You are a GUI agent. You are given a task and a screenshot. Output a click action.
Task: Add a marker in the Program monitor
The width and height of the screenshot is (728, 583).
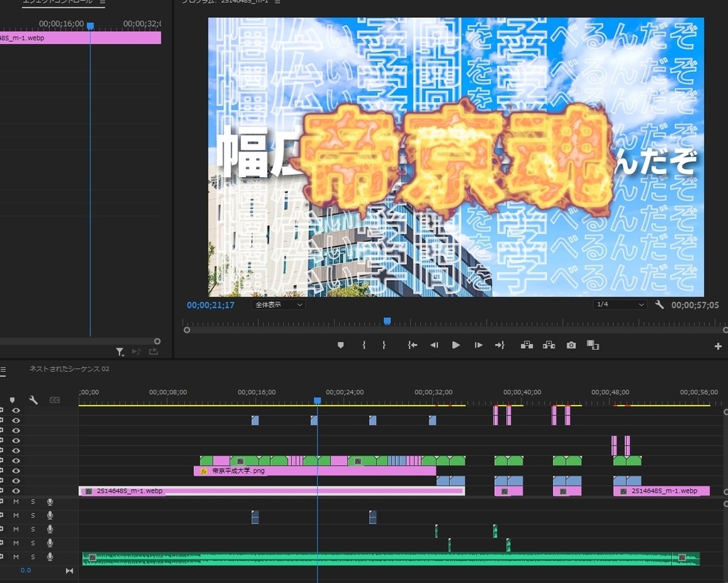click(341, 345)
